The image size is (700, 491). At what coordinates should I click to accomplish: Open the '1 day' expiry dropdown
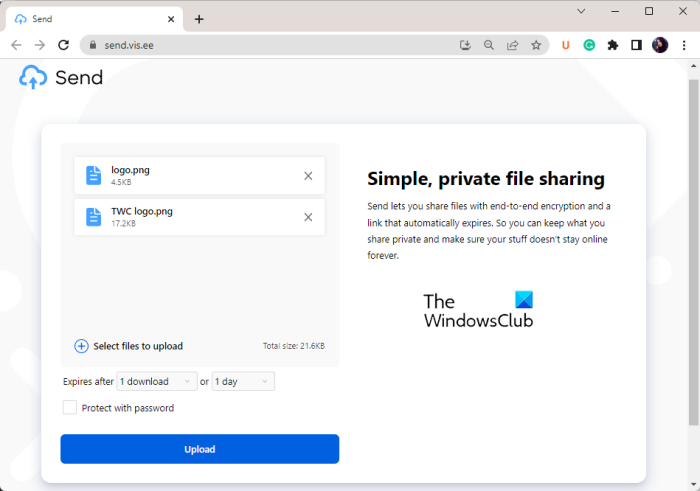[243, 381]
